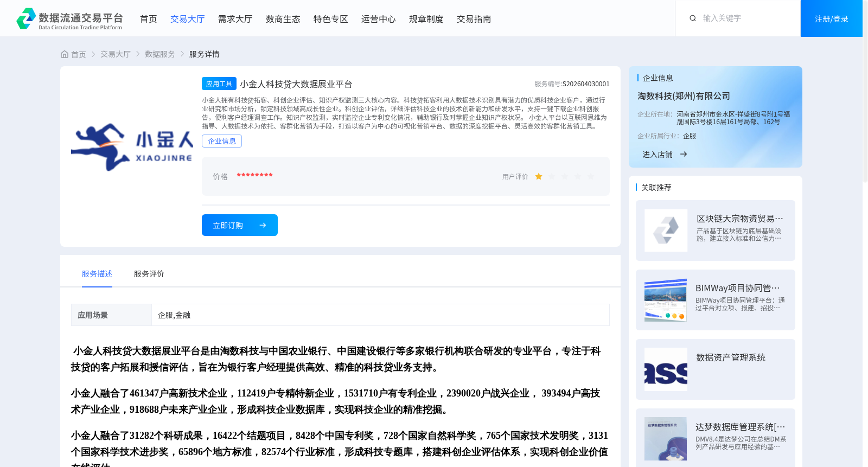Click the search magnifier icon

coord(693,18)
